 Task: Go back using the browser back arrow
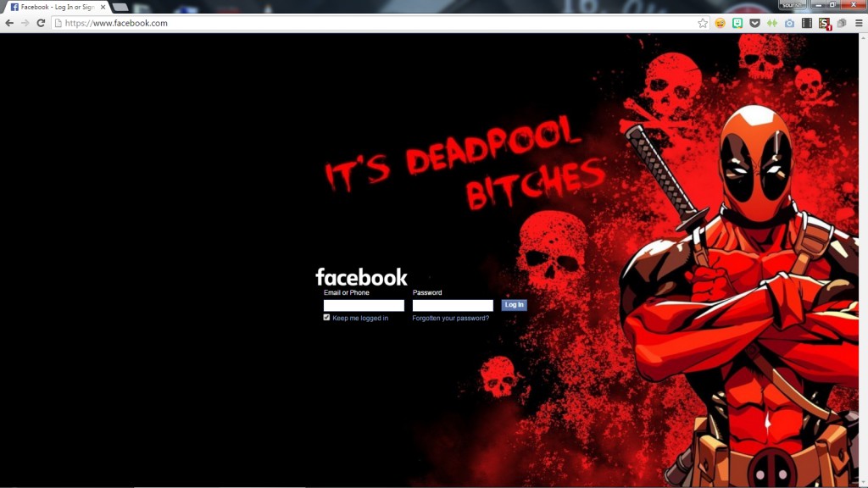[9, 23]
